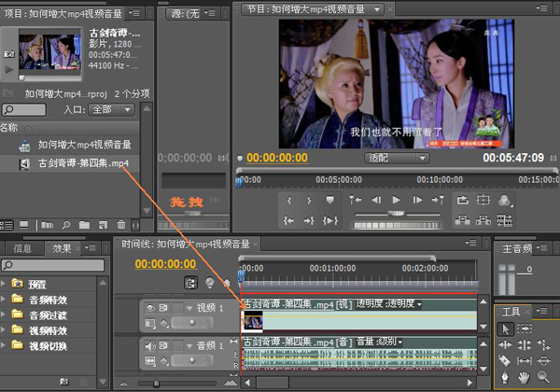Click the effects panel search field

(53, 265)
